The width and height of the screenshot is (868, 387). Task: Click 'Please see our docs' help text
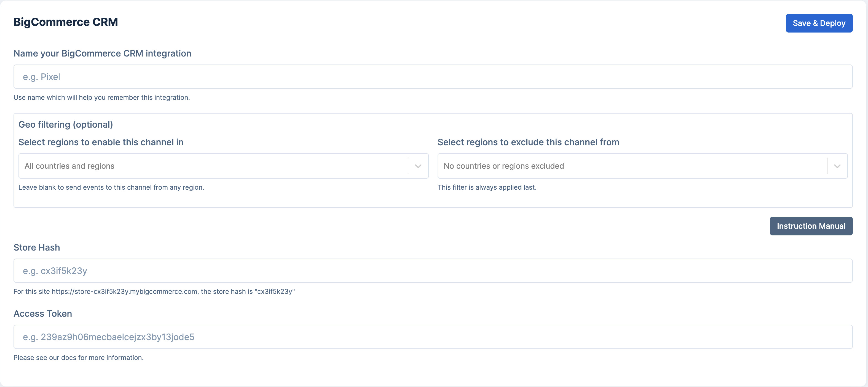click(78, 358)
